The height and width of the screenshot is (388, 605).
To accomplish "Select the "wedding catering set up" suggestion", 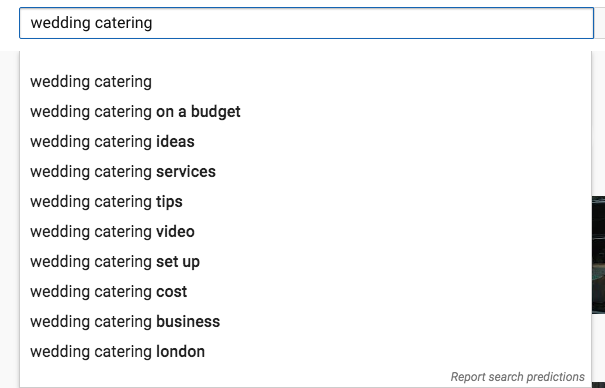I will point(305,262).
